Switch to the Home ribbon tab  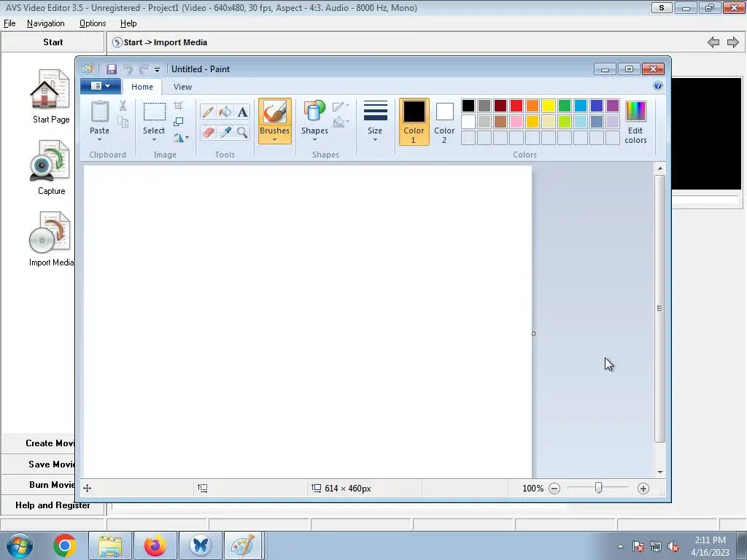[142, 87]
